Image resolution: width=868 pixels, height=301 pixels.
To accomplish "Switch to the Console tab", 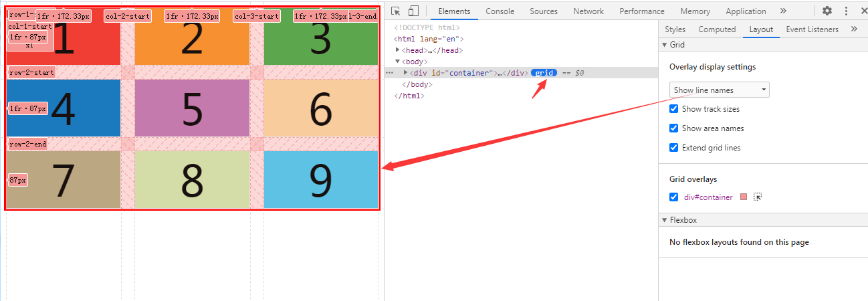I will (x=500, y=11).
